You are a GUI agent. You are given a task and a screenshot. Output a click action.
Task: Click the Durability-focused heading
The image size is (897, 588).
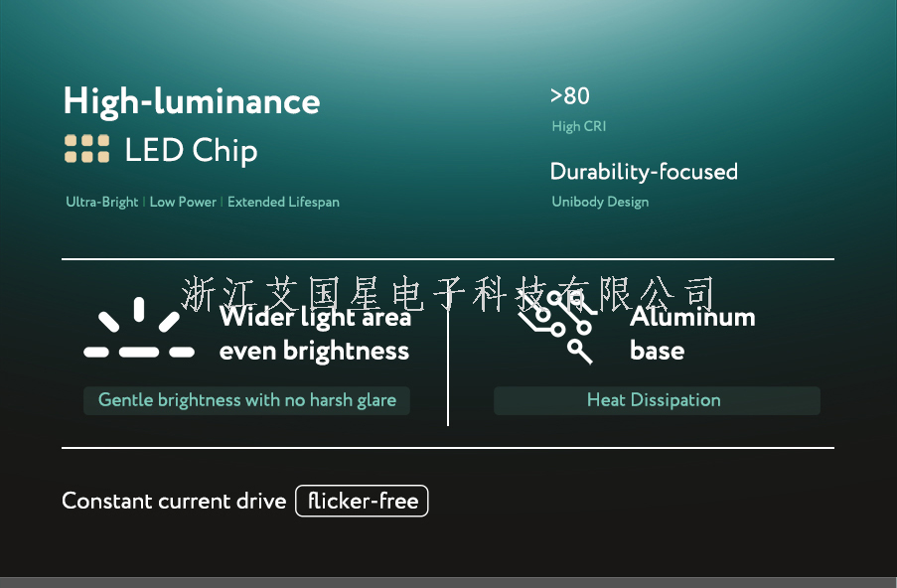click(644, 172)
